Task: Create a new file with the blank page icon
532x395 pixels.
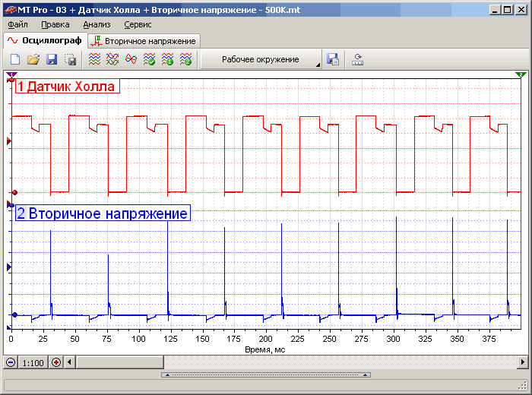Action: tap(15, 59)
